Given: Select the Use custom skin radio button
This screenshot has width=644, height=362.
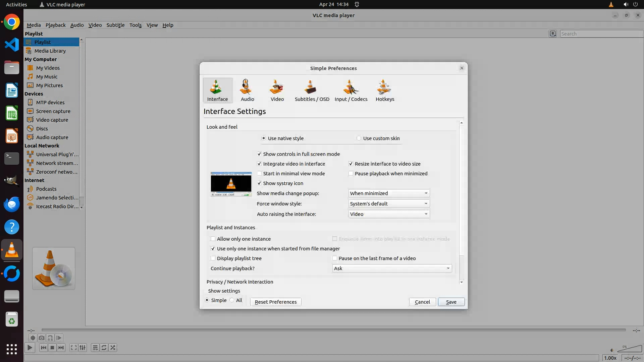Looking at the screenshot, I should tap(359, 138).
